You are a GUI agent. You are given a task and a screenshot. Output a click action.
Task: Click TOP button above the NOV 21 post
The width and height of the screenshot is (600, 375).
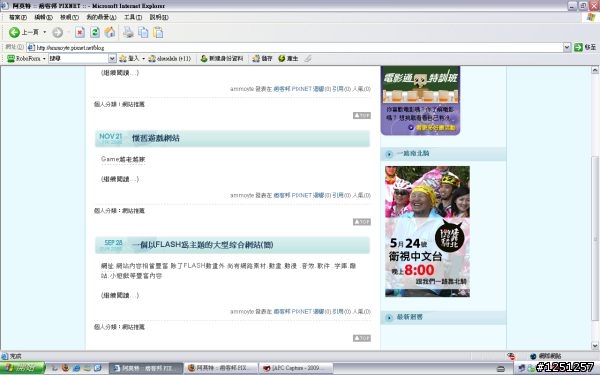coord(362,115)
